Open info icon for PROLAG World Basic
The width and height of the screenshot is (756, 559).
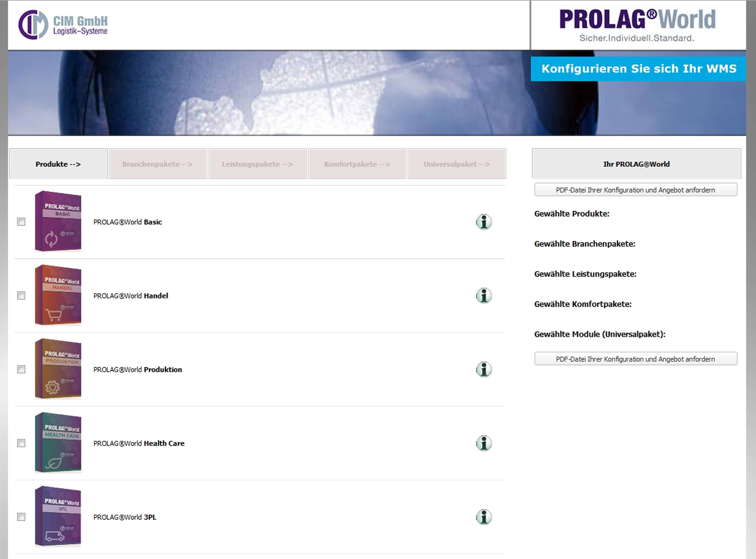click(x=484, y=222)
